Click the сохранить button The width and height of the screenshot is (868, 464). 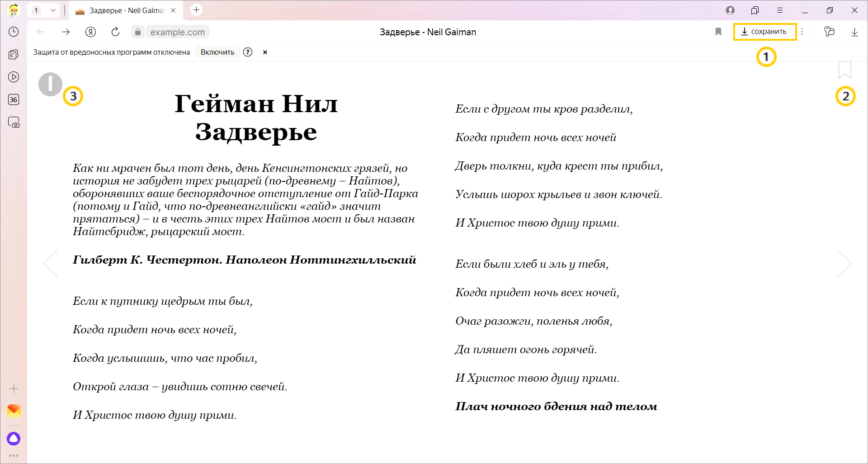[764, 32]
